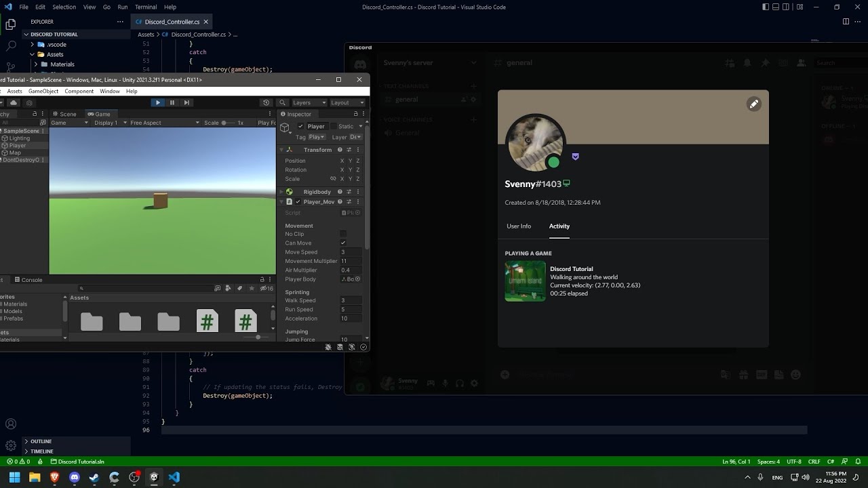This screenshot has height=488, width=868.
Task: Click the Air Multiplier value field
Action: tap(351, 270)
